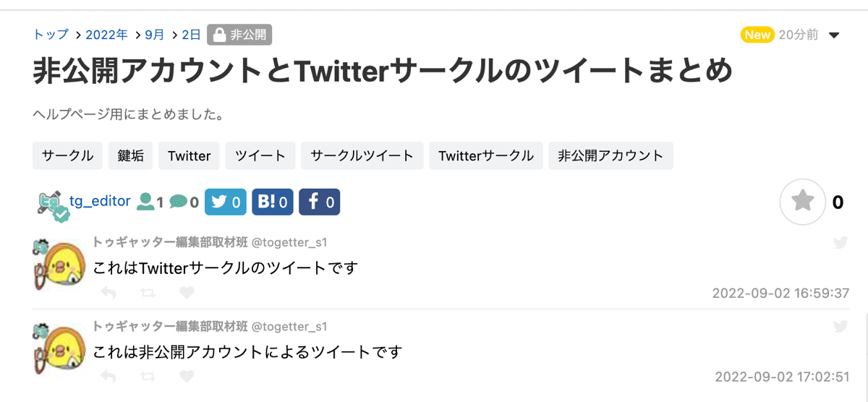Reply to the 非公開アカウント tweet
Image resolution: width=868 pixels, height=402 pixels.
(x=109, y=376)
